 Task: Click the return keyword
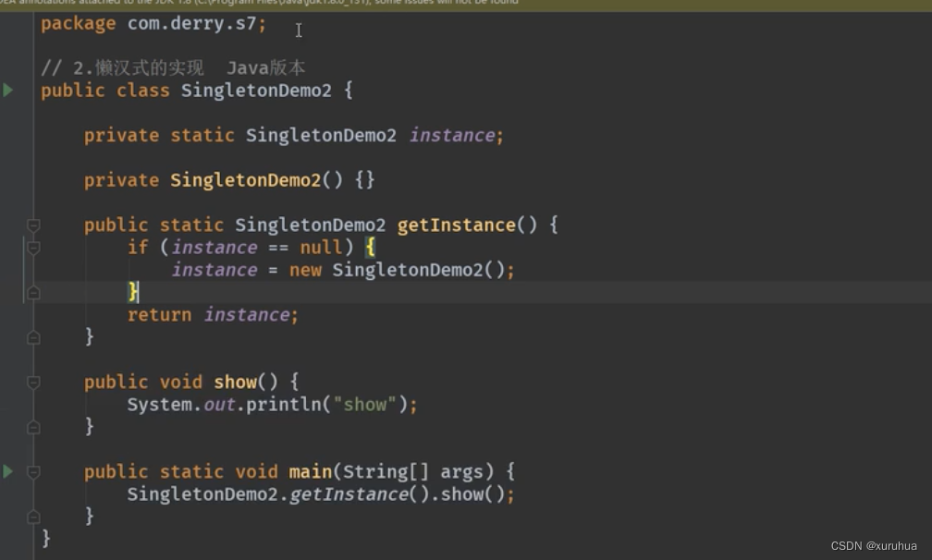159,315
